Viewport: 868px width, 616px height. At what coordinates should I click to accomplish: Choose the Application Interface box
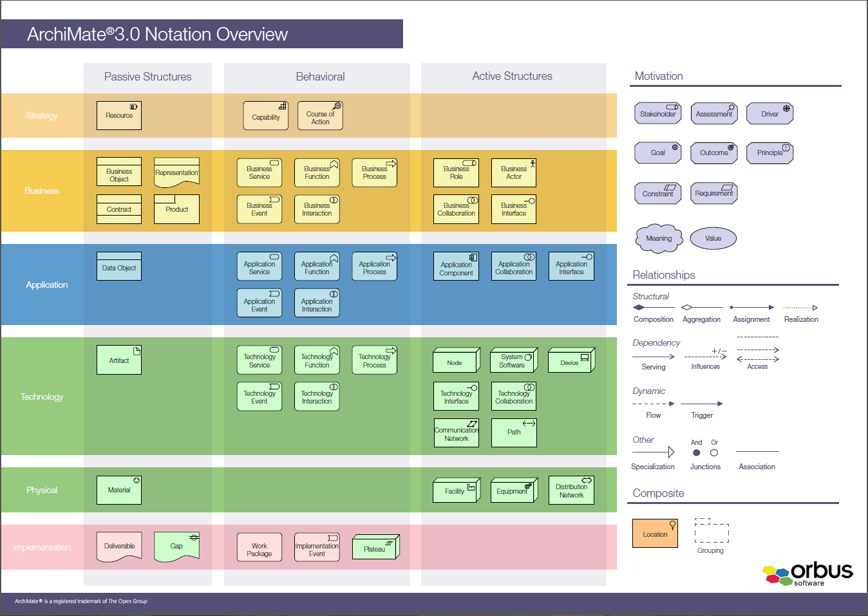coord(571,266)
